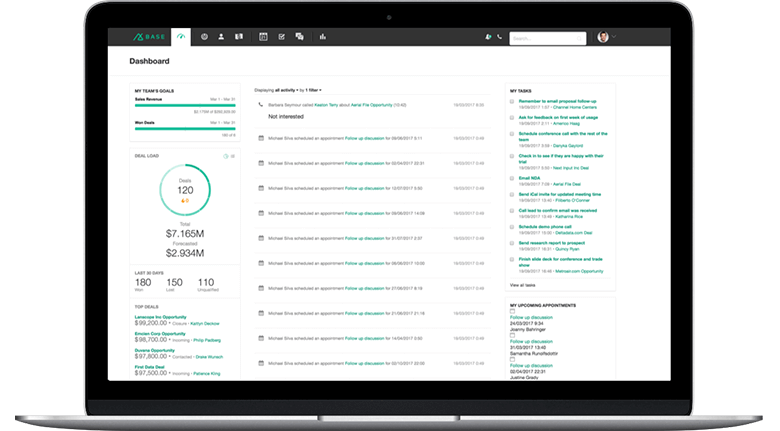Check 'Schedule demo phone call' task
Viewport: 780px width, 431px height.
coord(512,227)
